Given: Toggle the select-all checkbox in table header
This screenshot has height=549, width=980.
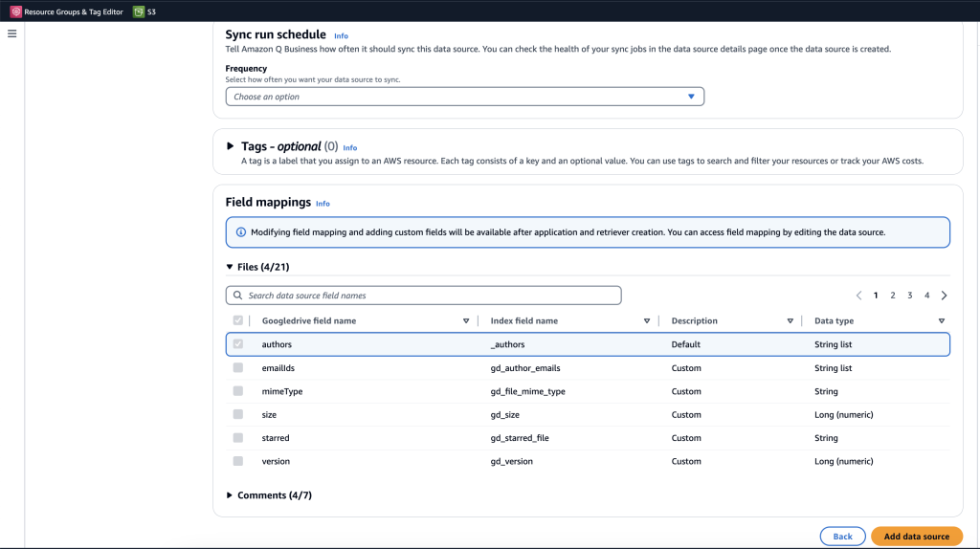Looking at the screenshot, I should point(238,320).
